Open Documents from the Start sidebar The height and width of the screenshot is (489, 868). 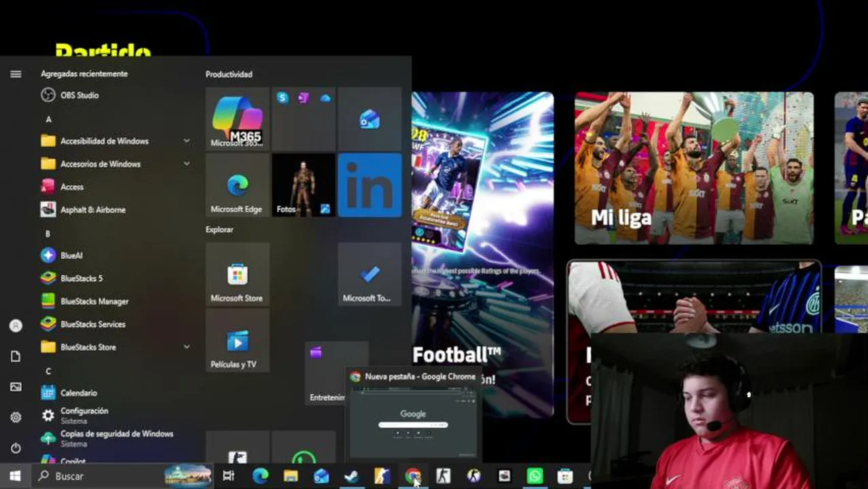click(x=16, y=357)
